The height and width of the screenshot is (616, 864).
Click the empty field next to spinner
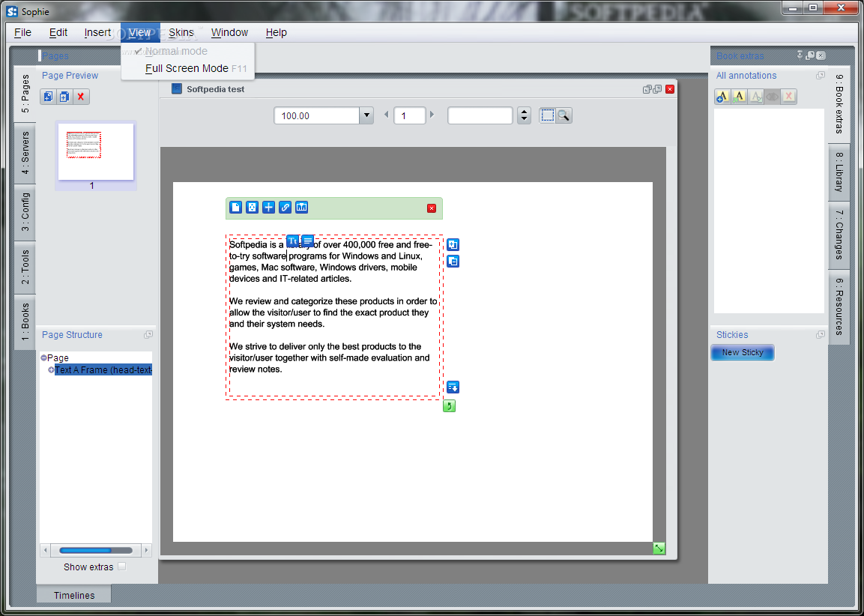(x=480, y=115)
